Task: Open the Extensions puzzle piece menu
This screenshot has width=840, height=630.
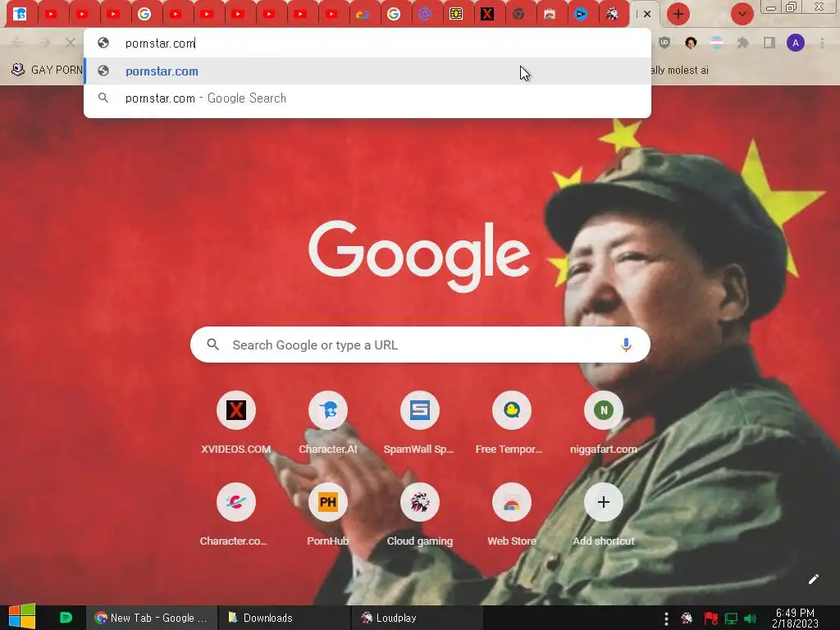Action: tap(743, 43)
